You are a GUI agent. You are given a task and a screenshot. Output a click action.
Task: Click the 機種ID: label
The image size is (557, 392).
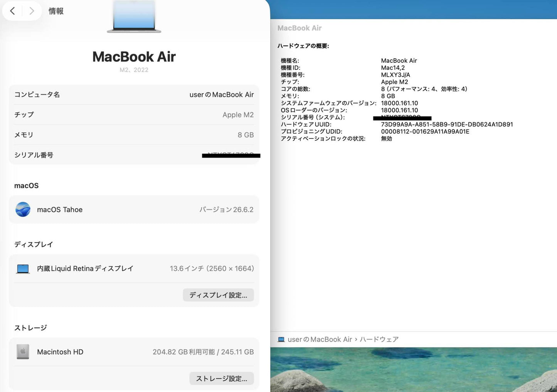[x=291, y=68]
